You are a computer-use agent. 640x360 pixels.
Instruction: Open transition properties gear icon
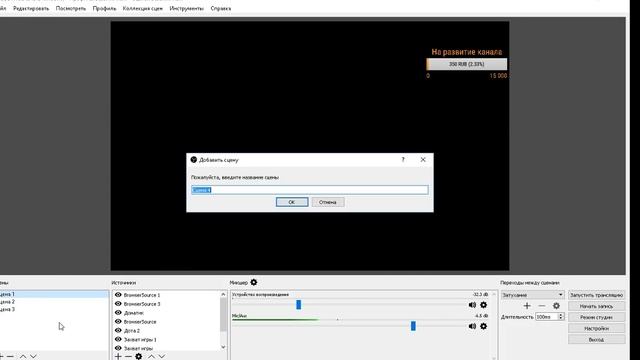point(556,306)
